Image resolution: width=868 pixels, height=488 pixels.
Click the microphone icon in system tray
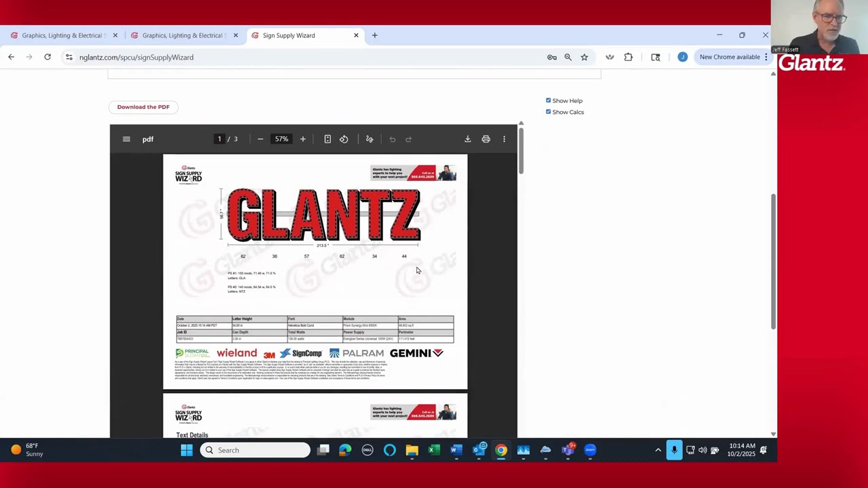pos(674,450)
